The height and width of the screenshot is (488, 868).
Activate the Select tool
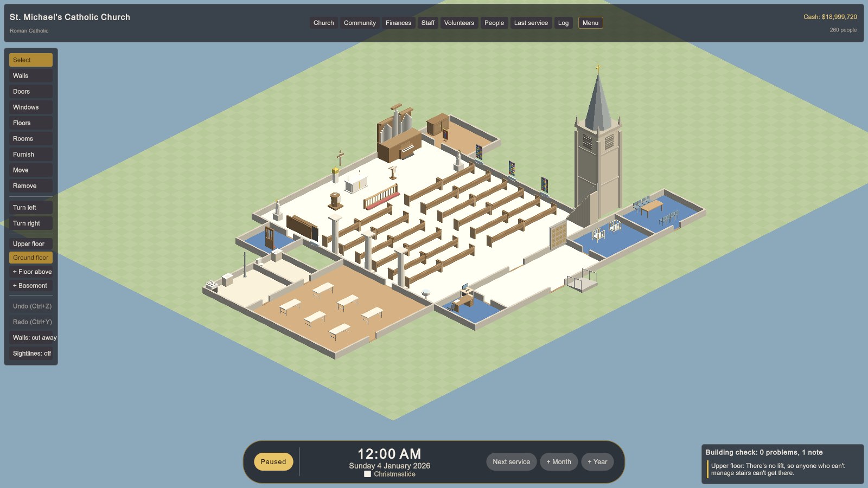pos(31,60)
